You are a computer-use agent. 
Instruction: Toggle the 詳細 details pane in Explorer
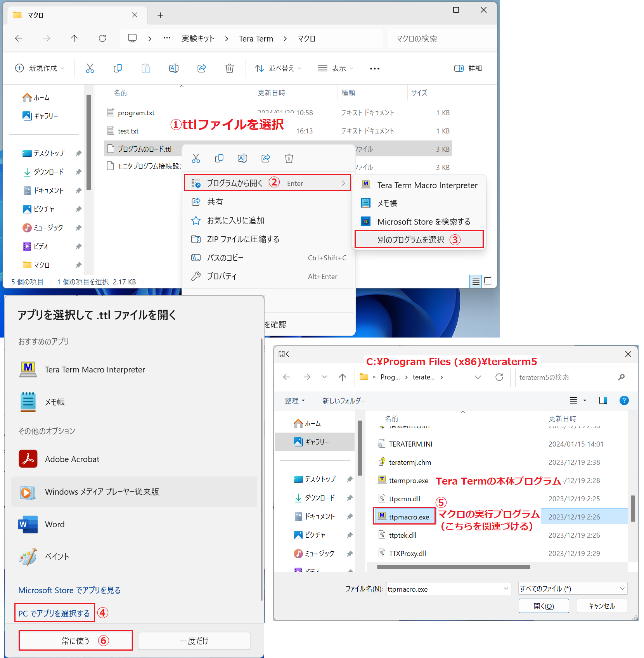click(x=468, y=68)
